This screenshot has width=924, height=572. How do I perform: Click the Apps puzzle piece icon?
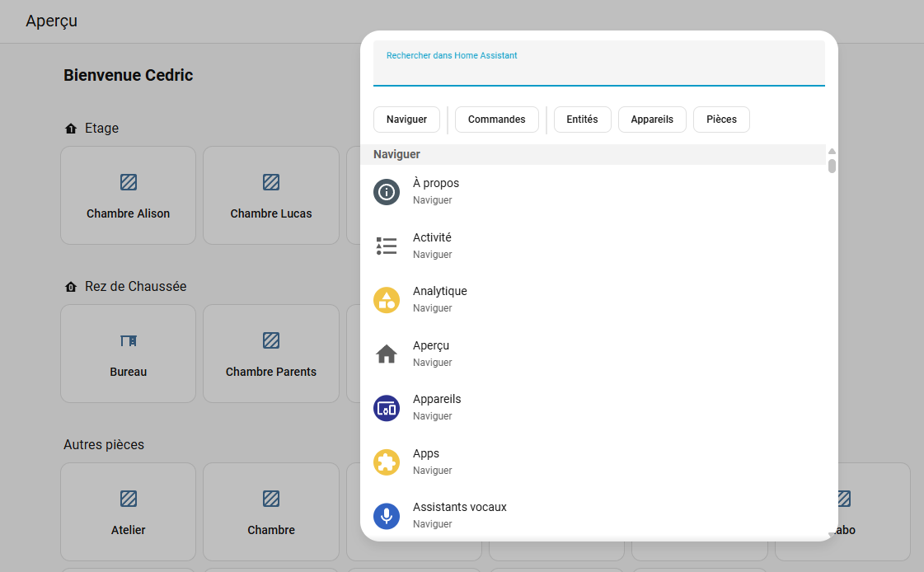386,462
